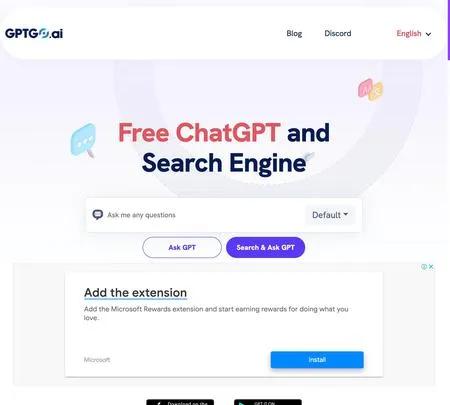
Task: Click the Install button in the ad
Action: (317, 360)
